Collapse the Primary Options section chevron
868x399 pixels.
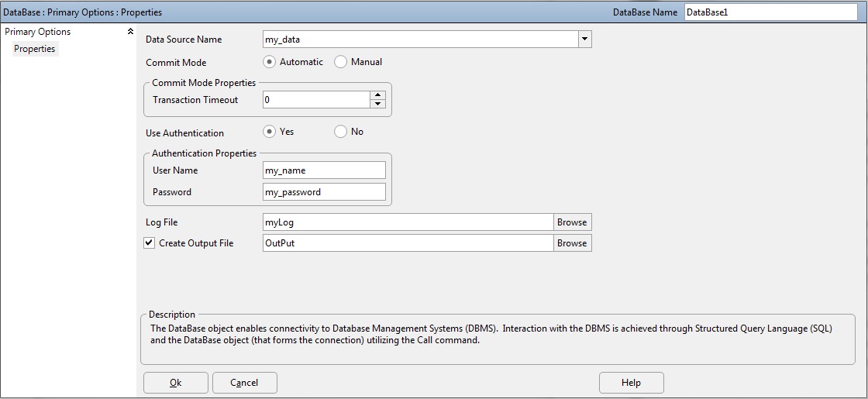[131, 32]
